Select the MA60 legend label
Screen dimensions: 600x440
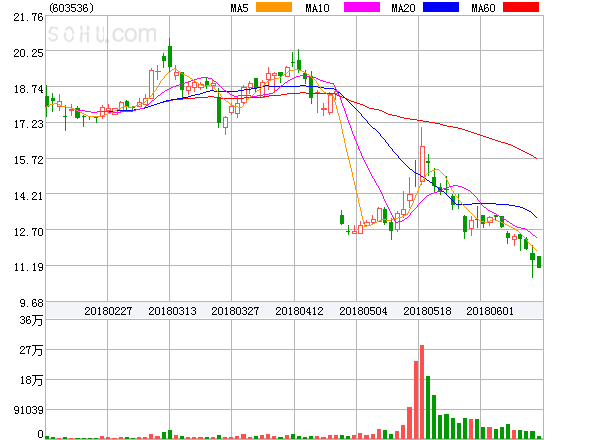(483, 8)
